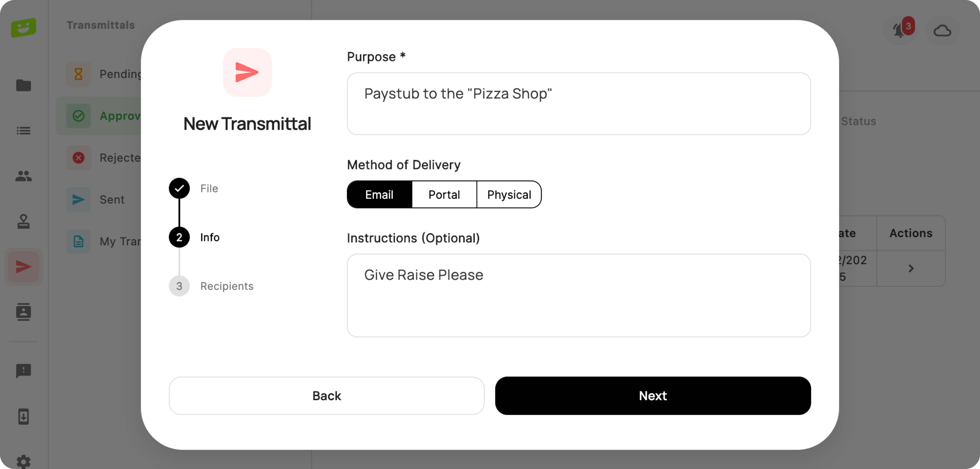Image resolution: width=980 pixels, height=469 pixels.
Task: Select Physical delivery method
Action: click(509, 195)
